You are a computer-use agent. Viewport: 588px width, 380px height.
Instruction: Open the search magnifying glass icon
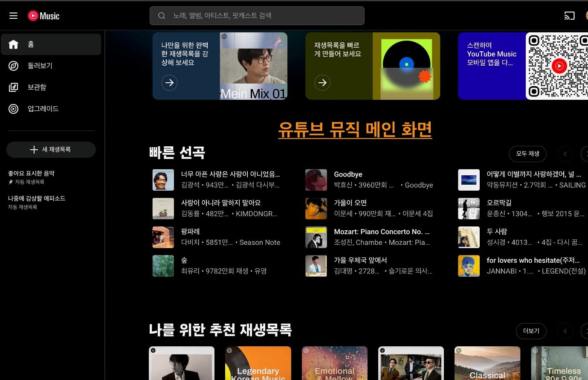pos(162,15)
